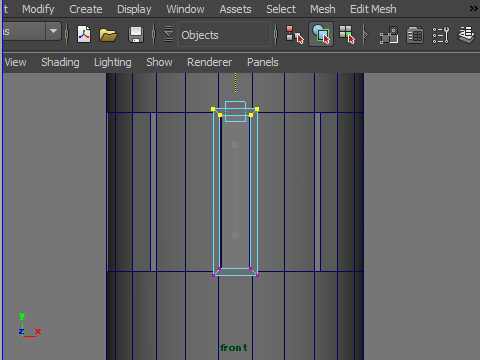Click the bottom-right magenta vertex
480x360 pixels.
pos(257,275)
